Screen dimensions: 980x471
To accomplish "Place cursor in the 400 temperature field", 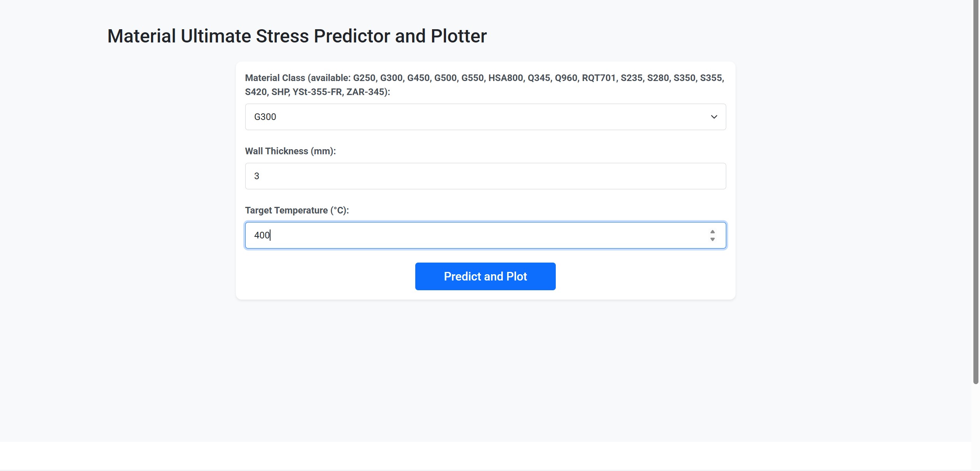I will tap(467, 235).
